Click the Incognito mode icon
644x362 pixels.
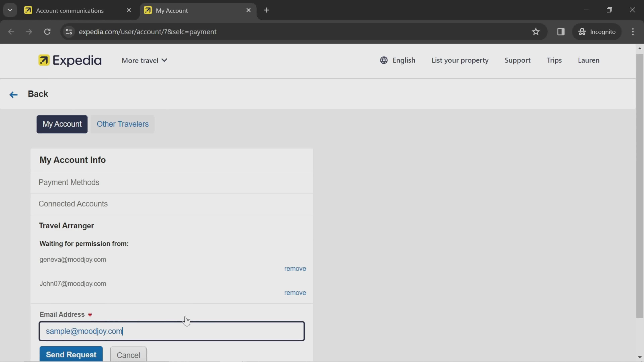(x=582, y=31)
